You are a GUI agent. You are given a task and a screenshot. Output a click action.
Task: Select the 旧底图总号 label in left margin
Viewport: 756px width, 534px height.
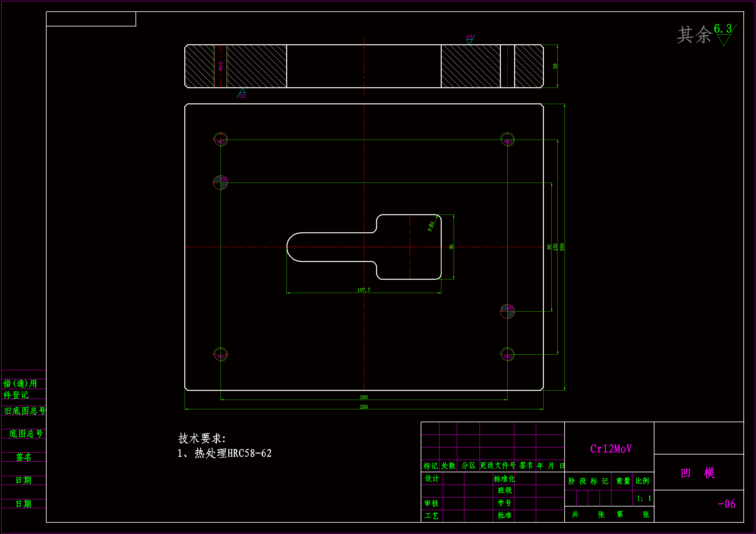(x=25, y=411)
